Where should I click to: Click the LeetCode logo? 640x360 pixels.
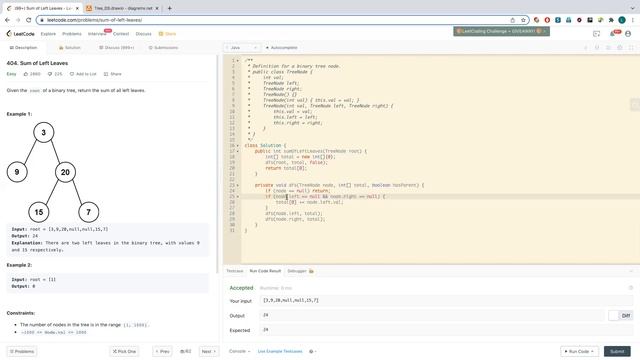(x=20, y=34)
